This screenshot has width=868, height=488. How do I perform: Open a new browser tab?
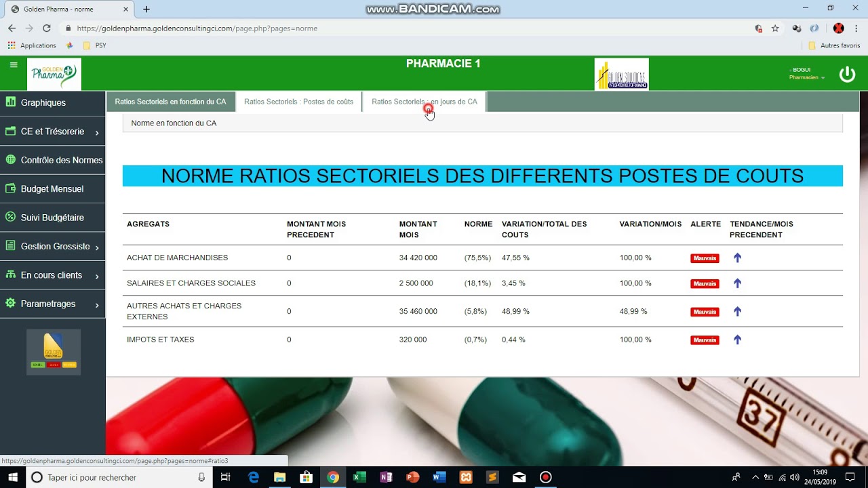coord(146,9)
